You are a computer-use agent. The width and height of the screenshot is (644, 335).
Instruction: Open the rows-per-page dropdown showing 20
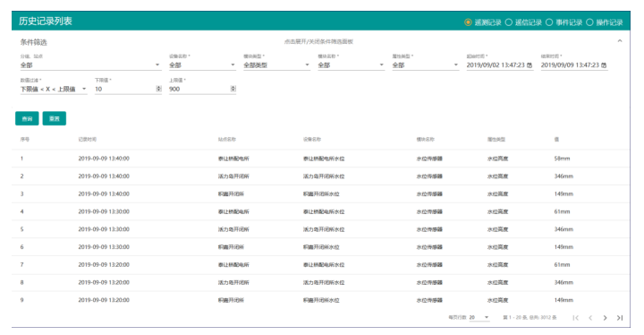pyautogui.click(x=479, y=317)
